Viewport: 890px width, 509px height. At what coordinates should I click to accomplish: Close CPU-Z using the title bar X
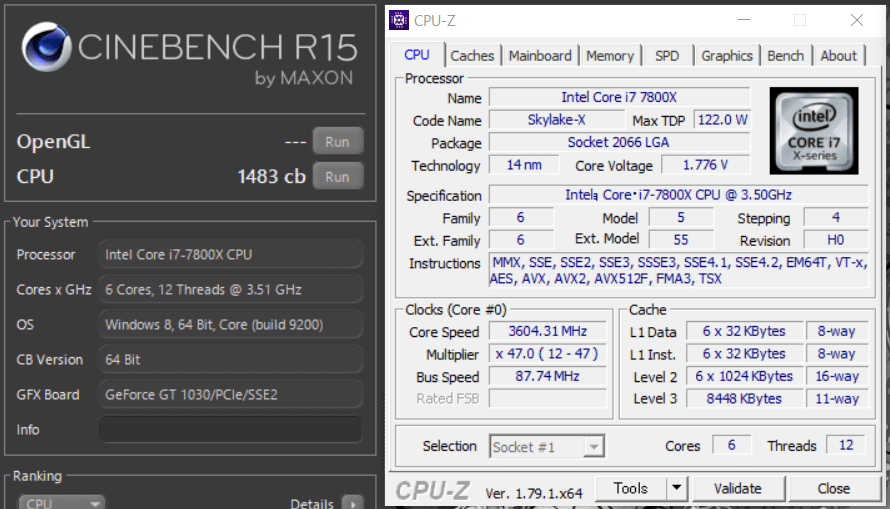[857, 20]
